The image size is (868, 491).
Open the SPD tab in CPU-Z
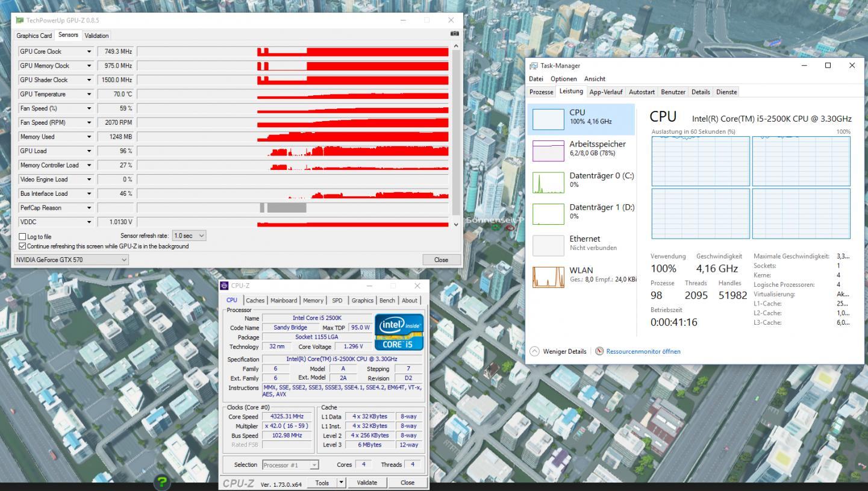pos(337,300)
